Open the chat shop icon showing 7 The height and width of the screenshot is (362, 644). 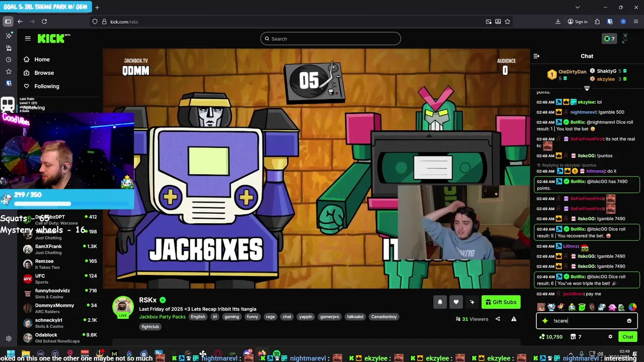click(576, 337)
